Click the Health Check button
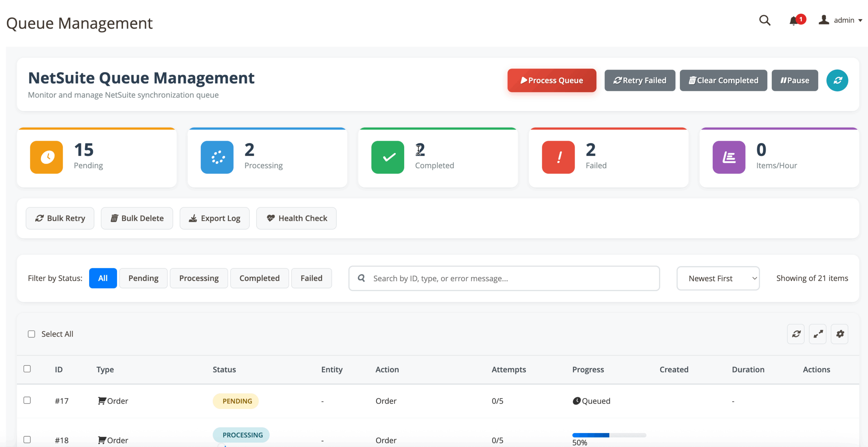The height and width of the screenshot is (447, 868). pos(296,218)
